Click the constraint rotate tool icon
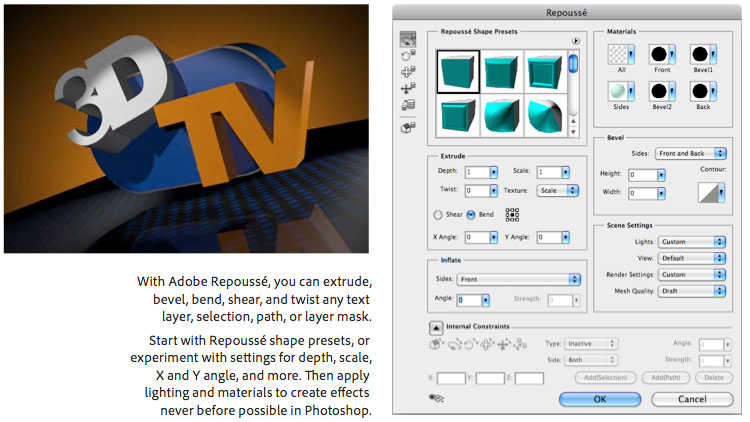Image resolution: width=750 pixels, height=422 pixels. 454,344
